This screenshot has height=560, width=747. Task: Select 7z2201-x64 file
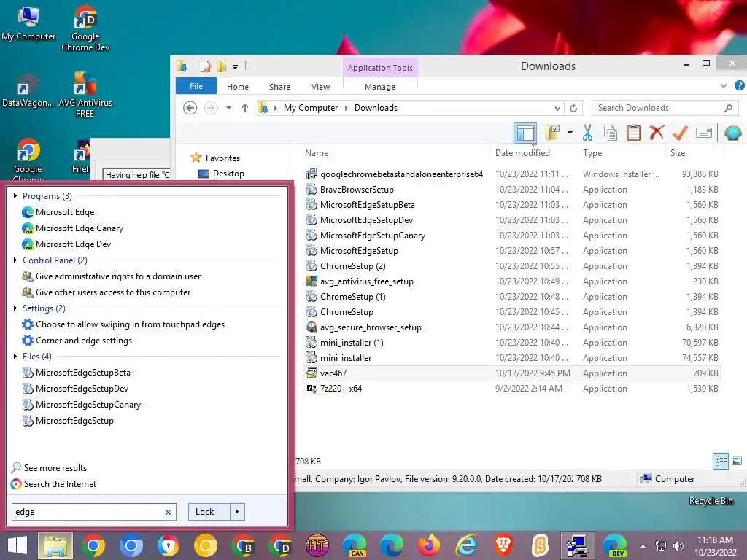pyautogui.click(x=341, y=389)
